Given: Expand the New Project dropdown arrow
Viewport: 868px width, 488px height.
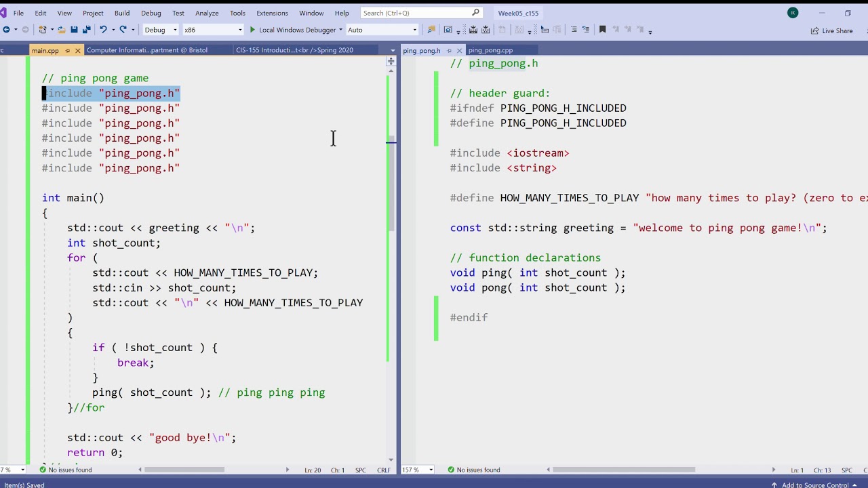Looking at the screenshot, I should tap(52, 30).
